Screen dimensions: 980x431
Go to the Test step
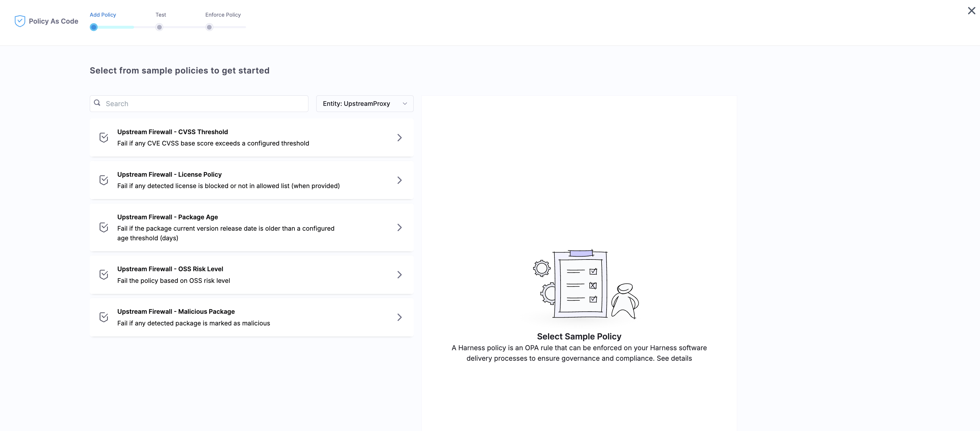[x=161, y=15]
